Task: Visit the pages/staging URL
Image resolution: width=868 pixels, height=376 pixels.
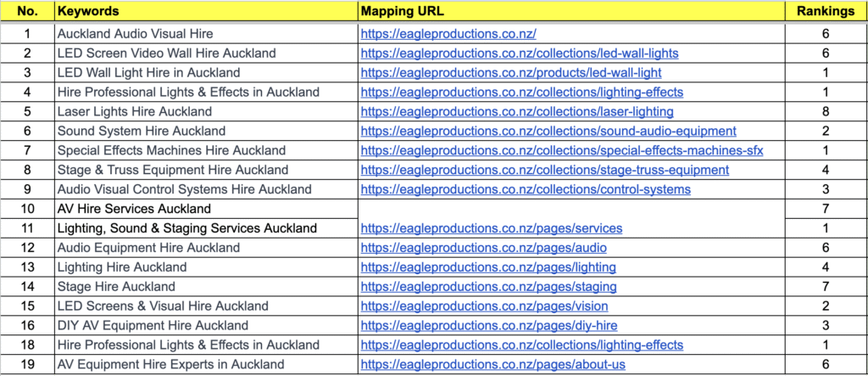Action: coord(488,287)
